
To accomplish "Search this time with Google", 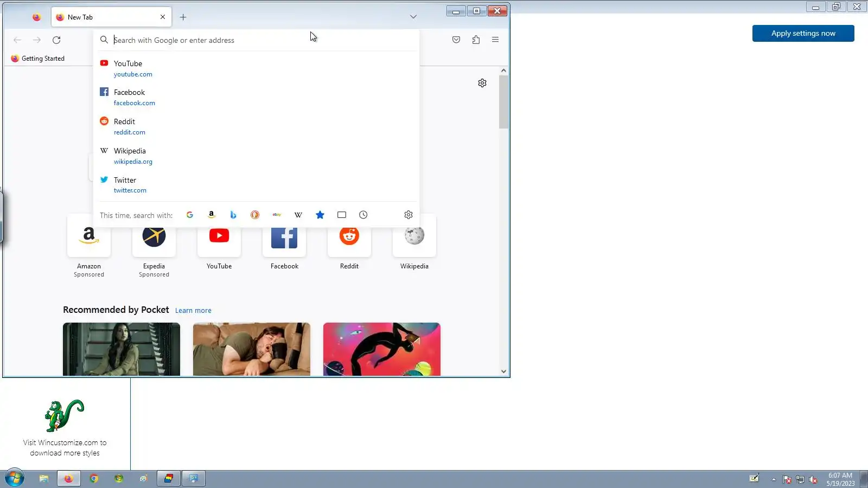I will 190,215.
